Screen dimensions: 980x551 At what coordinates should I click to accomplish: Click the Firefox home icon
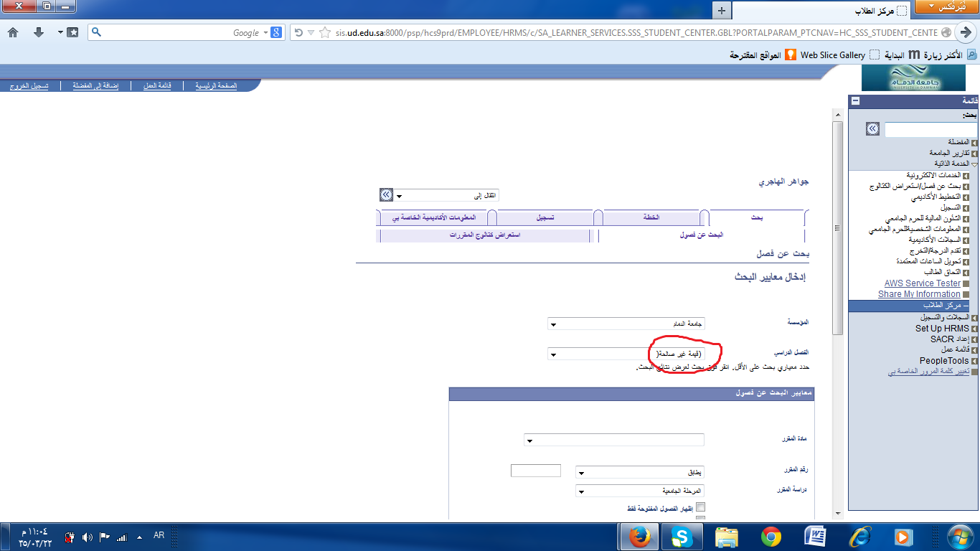coord(13,32)
